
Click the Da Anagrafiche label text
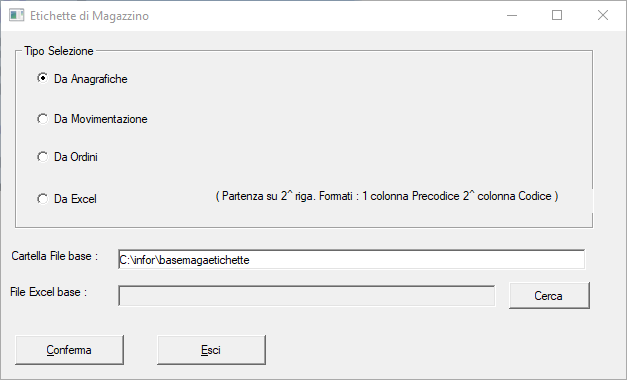[x=91, y=79]
